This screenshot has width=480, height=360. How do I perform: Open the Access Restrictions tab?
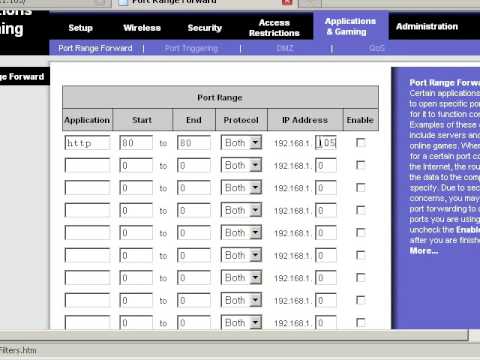tap(274, 28)
